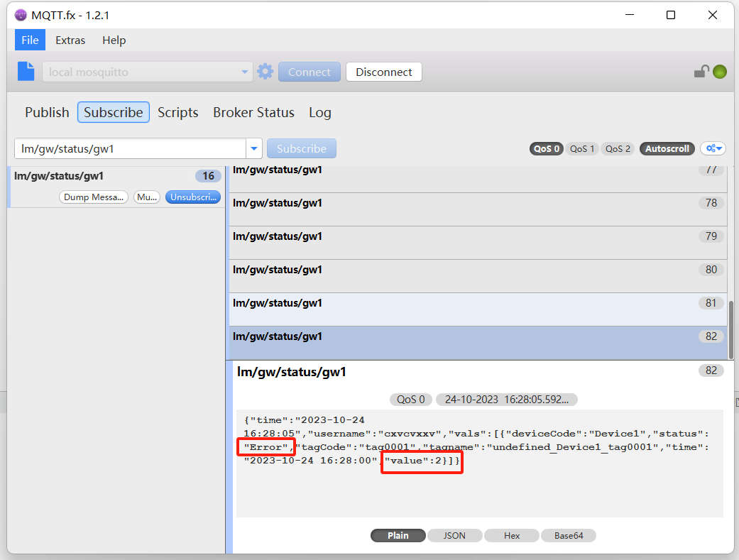Select QoS 1 toggle
739x560 pixels.
[x=582, y=148]
